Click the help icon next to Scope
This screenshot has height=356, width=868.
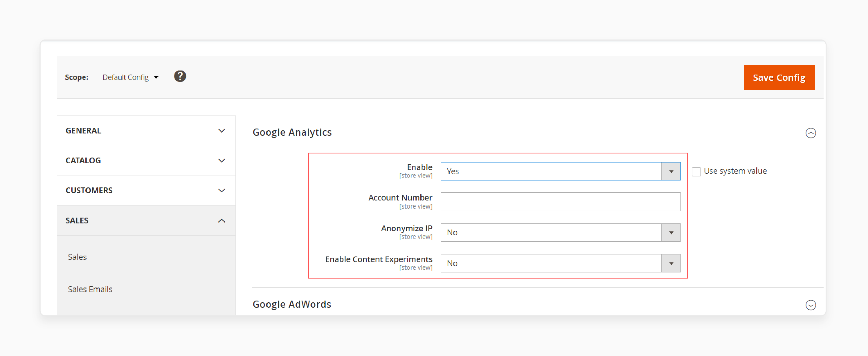point(180,77)
